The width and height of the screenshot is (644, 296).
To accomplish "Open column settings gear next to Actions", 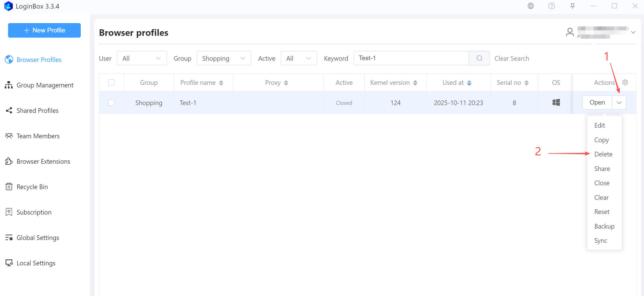I will 625,82.
